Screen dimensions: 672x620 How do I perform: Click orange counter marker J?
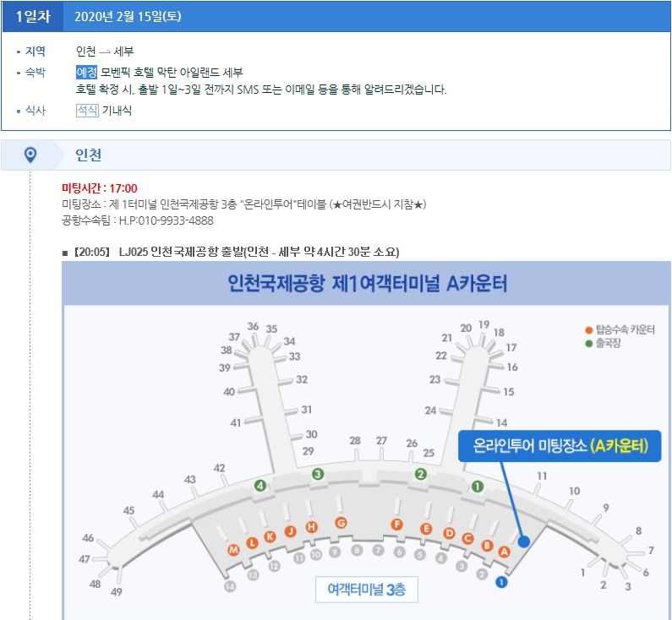pos(290,531)
